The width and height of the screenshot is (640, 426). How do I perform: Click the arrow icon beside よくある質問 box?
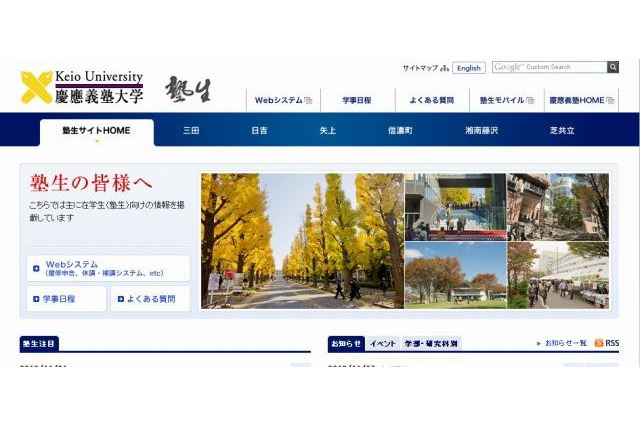(x=120, y=299)
